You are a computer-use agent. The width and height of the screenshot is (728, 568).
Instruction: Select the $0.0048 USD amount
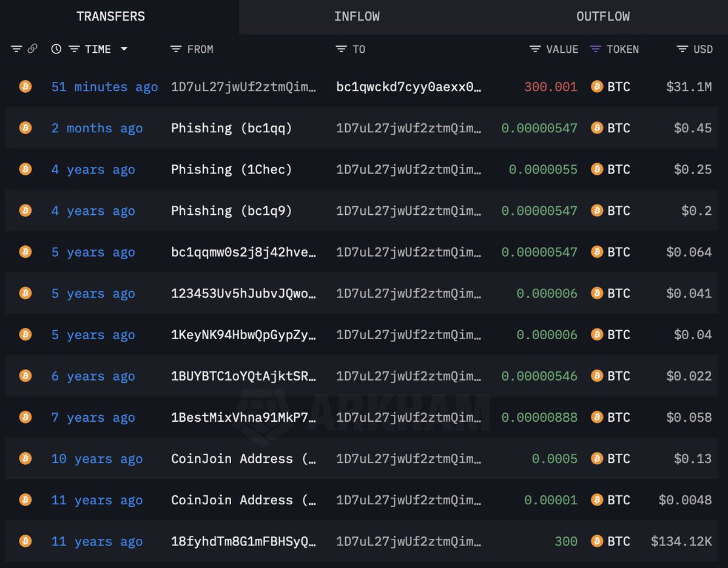685,500
